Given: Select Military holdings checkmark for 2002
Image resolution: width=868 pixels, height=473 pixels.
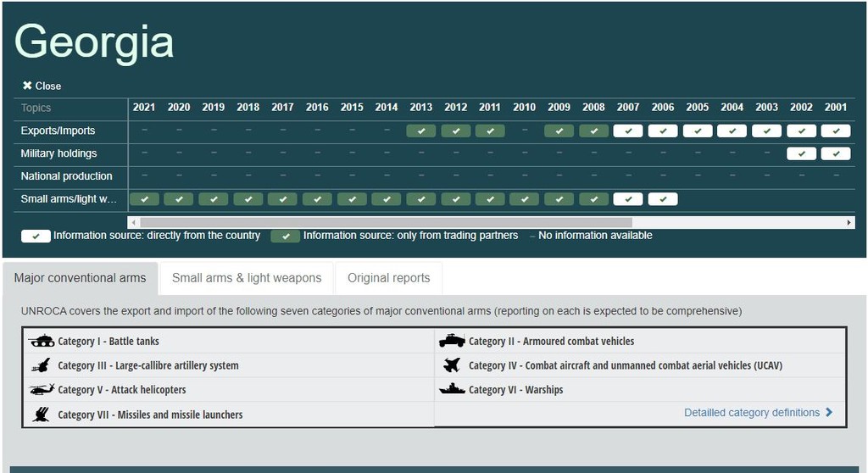Looking at the screenshot, I should click(802, 153).
